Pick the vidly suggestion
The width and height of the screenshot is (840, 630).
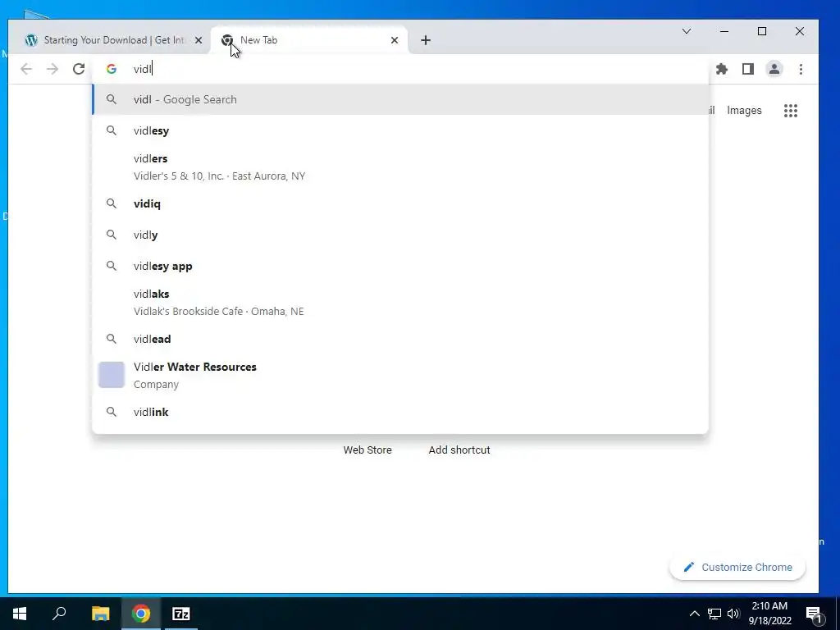point(400,235)
